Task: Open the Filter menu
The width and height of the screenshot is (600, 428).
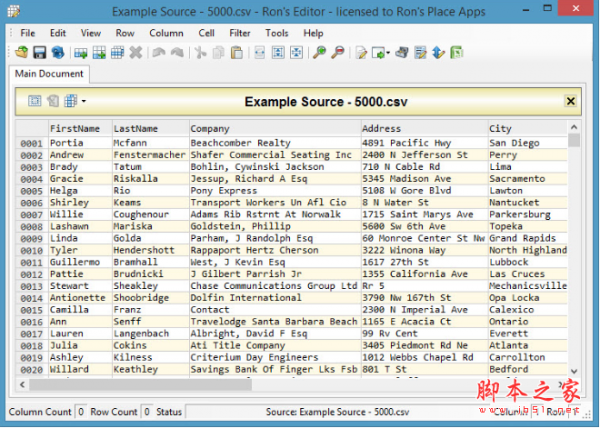Action: pos(240,33)
